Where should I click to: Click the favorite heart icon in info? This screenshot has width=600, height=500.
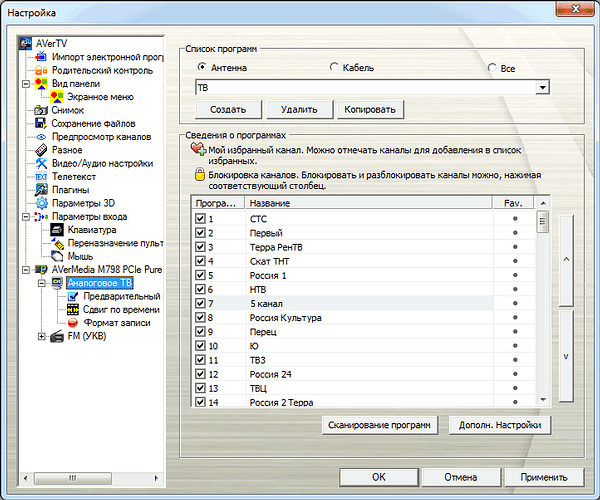pyautogui.click(x=199, y=149)
